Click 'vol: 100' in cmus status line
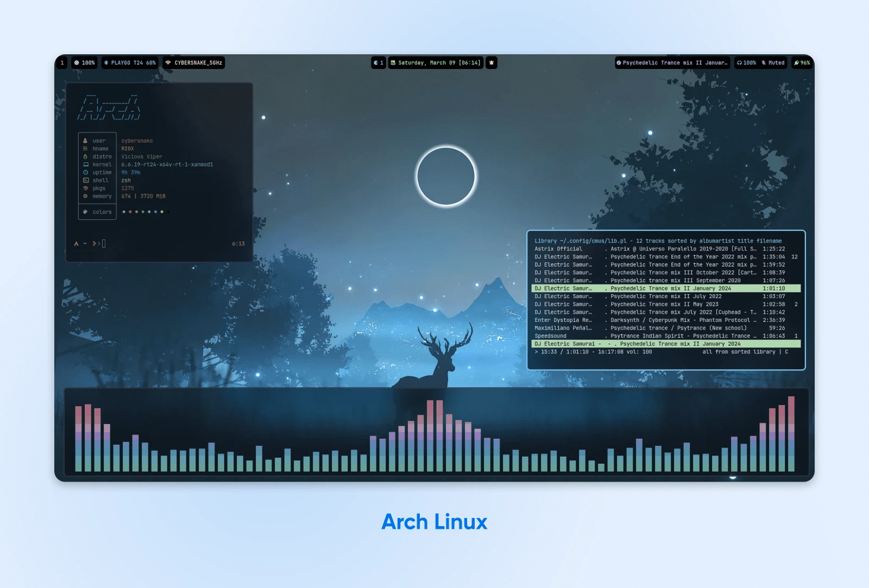 coord(639,352)
